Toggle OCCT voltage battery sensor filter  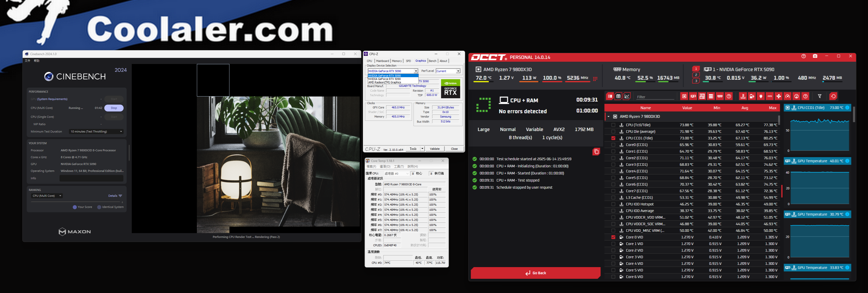752,96
